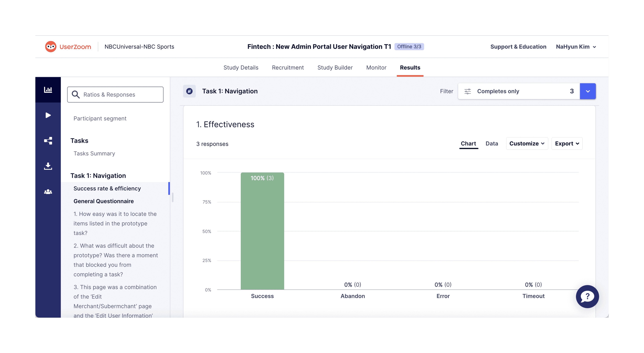Click the navigation compass icon beside Task 1
The image size is (644, 353).
pyautogui.click(x=189, y=91)
